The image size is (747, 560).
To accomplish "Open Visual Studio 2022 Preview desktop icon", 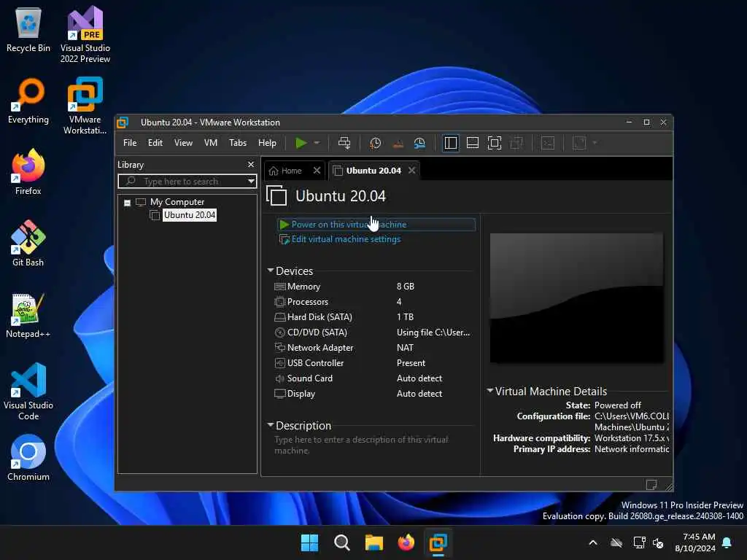I will click(85, 34).
